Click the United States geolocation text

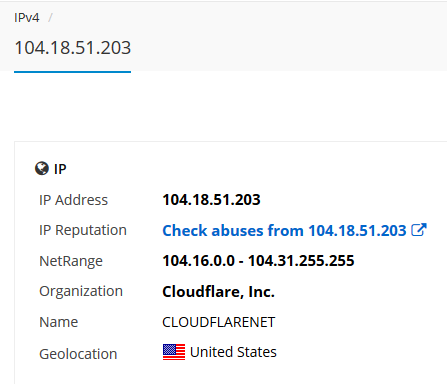point(233,352)
